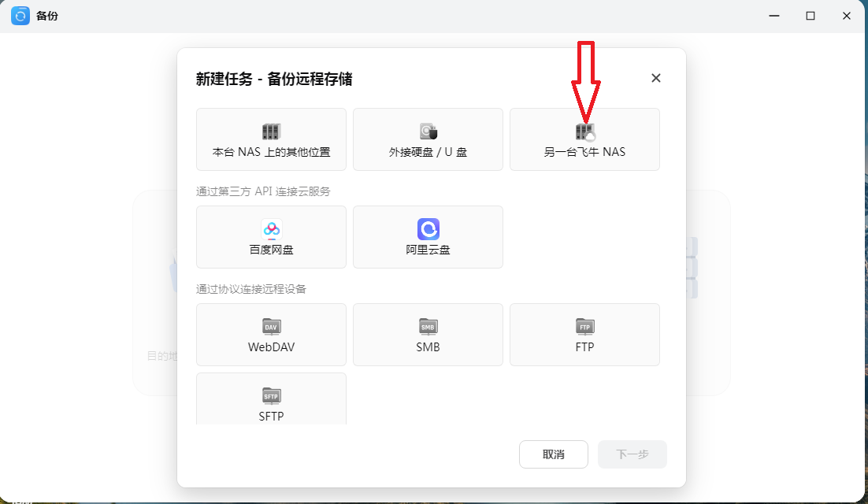Cancel the new backup task
The width and height of the screenshot is (868, 504).
(553, 454)
